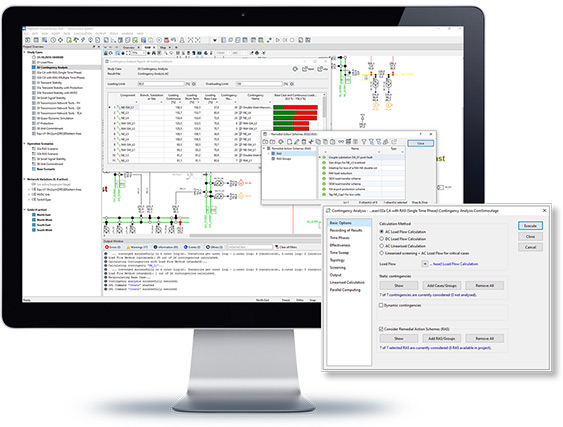The height and width of the screenshot is (427, 563).
Task: Enable the Dynamic contingencies checkbox
Action: 381,305
